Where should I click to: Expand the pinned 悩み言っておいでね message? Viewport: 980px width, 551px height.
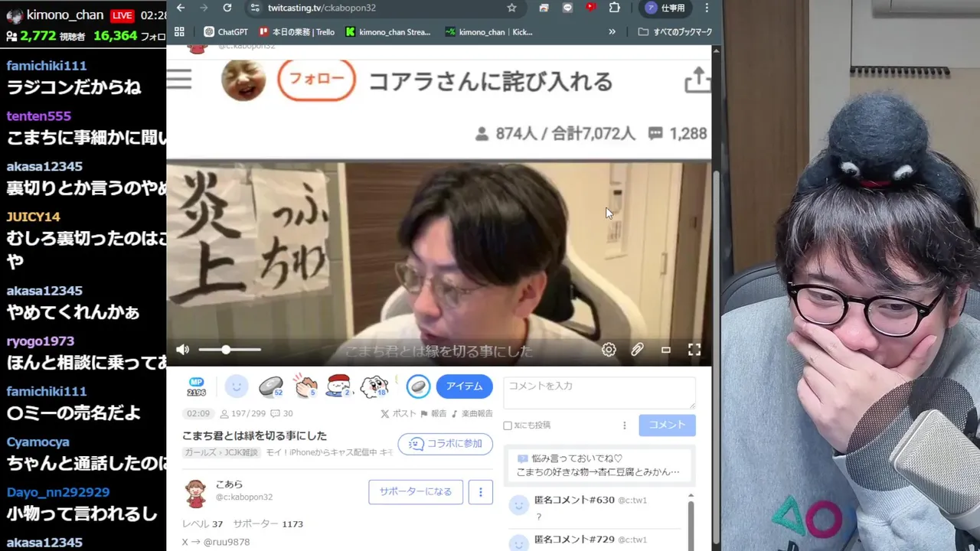coord(599,465)
